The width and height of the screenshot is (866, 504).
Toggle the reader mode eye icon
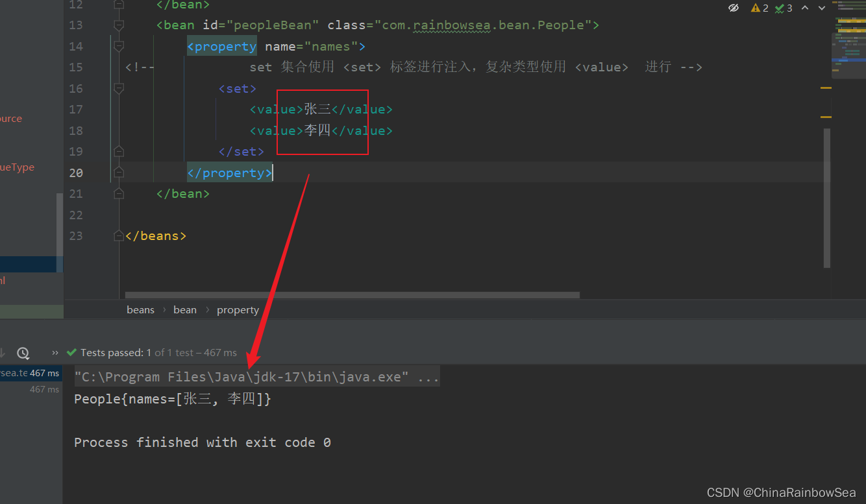(x=734, y=8)
